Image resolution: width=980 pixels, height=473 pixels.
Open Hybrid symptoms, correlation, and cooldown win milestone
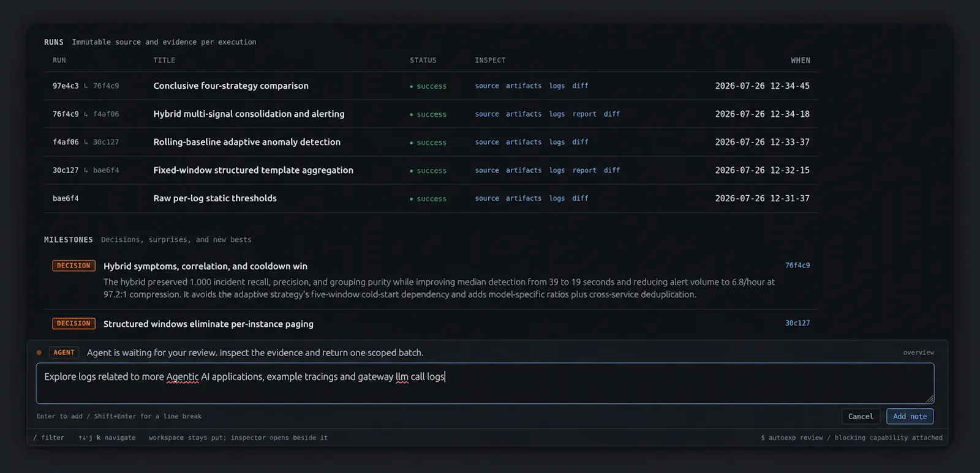[x=205, y=266]
